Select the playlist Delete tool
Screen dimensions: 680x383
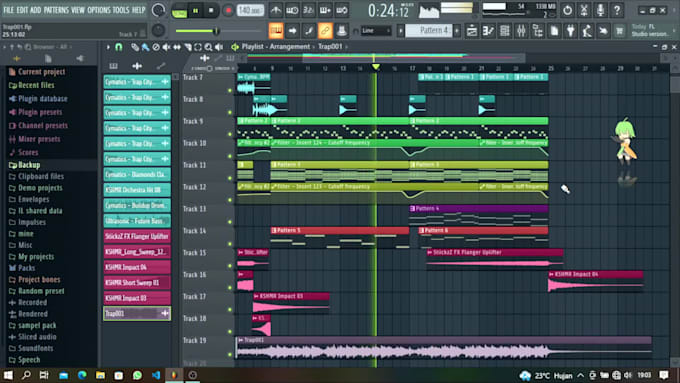coord(156,47)
